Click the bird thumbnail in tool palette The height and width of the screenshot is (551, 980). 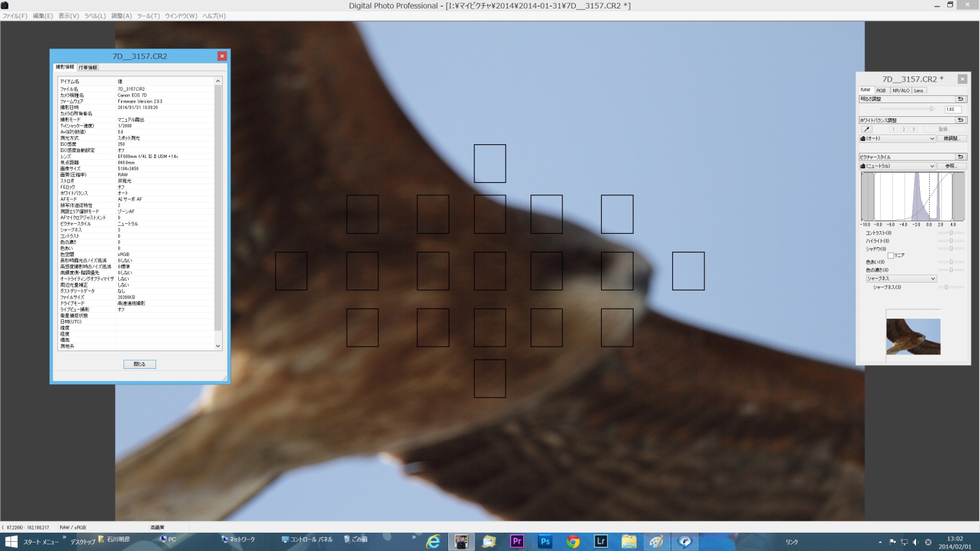[913, 337]
